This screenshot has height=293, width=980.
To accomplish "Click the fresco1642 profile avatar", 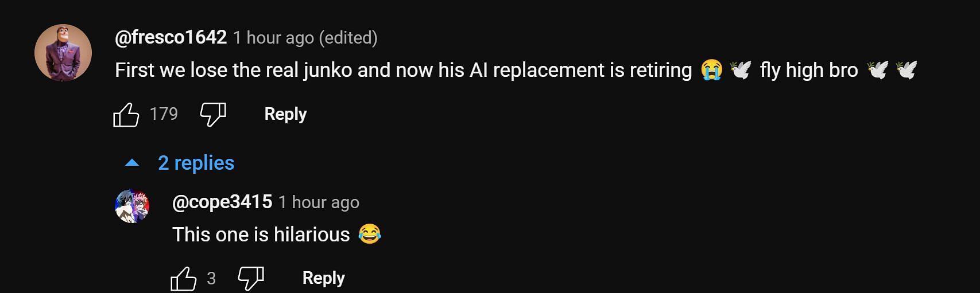I will tap(63, 53).
